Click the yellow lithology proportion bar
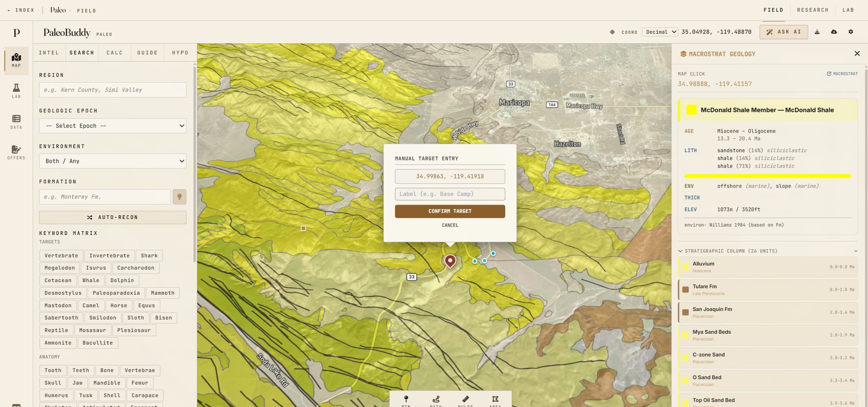The height and width of the screenshot is (407, 868). point(768,176)
